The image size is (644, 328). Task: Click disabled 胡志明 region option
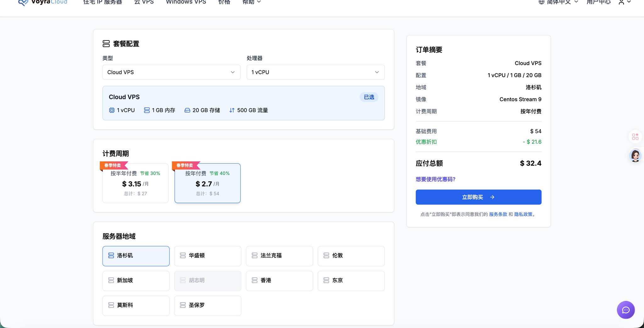[208, 281]
